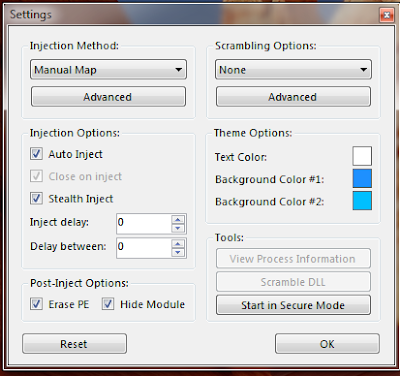Click Advanced under Injection Method
Screen dimensions: 400x376
(108, 97)
